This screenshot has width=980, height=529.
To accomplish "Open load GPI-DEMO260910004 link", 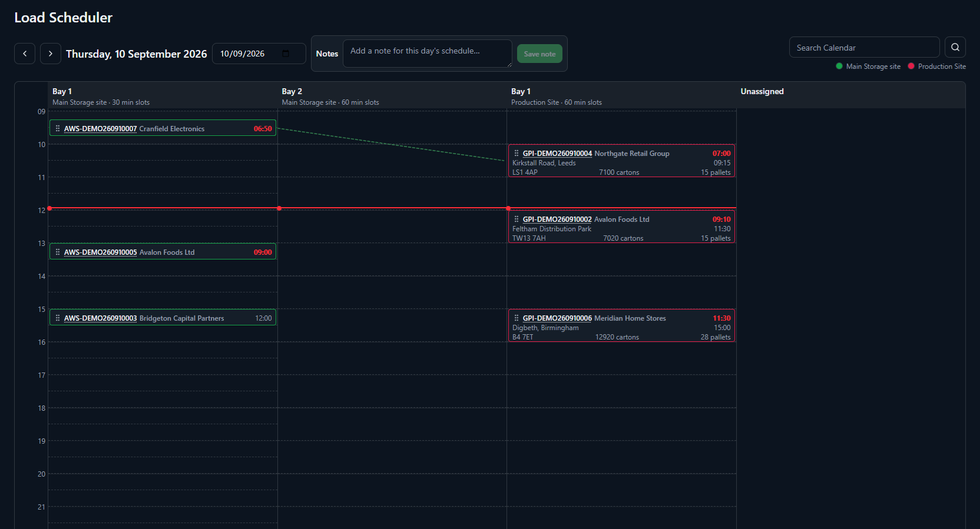I will coord(557,154).
